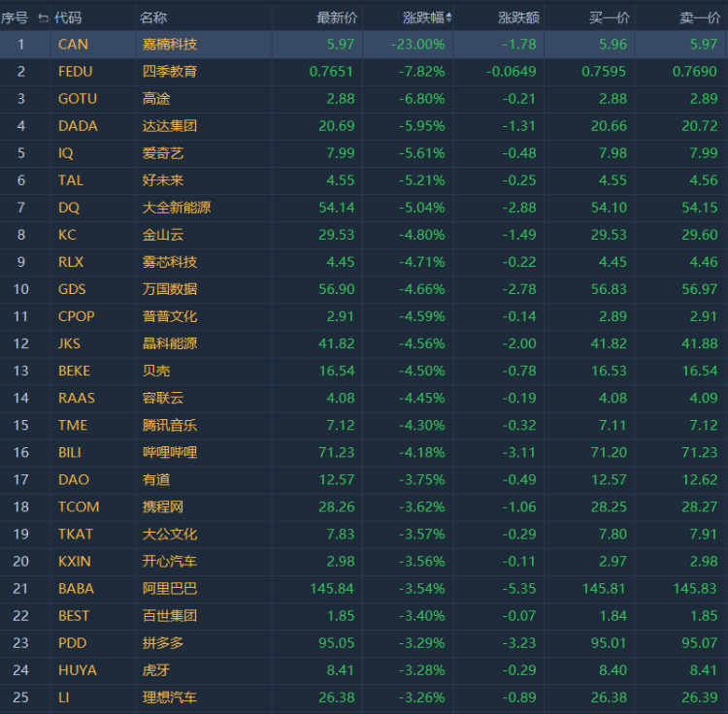This screenshot has height=714, width=728.
Task: Open 金山云 stock name
Action: [x=163, y=235]
